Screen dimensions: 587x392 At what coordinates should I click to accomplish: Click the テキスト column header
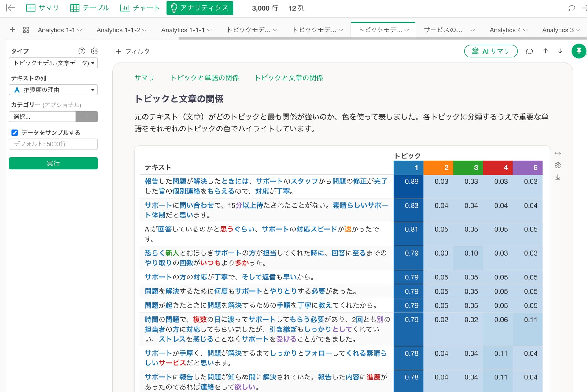[158, 167]
